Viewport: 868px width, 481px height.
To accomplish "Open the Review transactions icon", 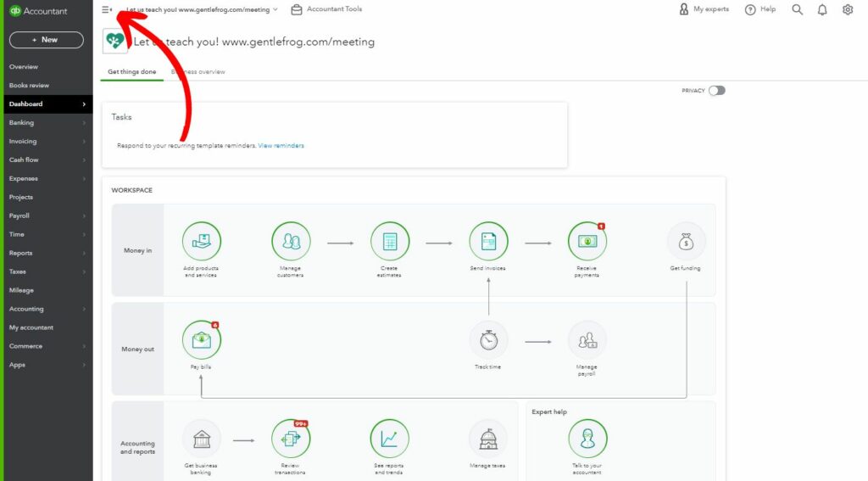I will click(291, 439).
